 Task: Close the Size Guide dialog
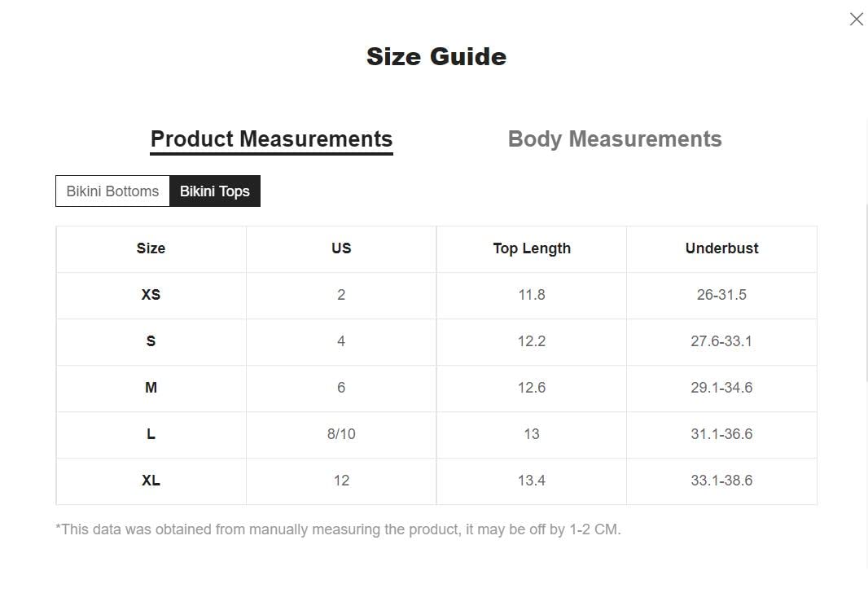coord(856,20)
